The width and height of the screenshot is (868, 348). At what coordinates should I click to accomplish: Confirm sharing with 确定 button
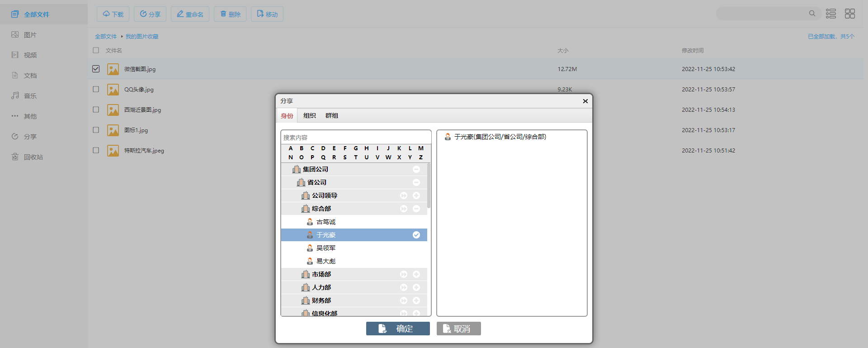pos(398,329)
